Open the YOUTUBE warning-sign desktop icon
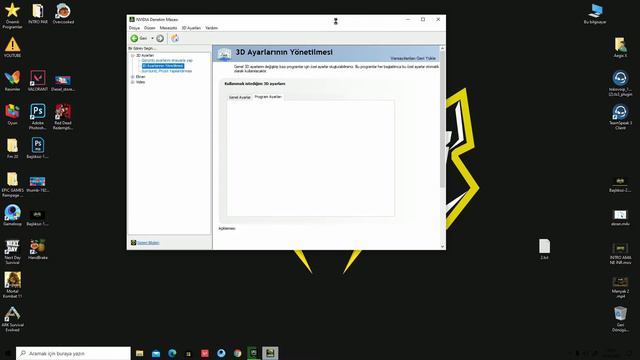The height and width of the screenshot is (360, 640). [x=12, y=47]
